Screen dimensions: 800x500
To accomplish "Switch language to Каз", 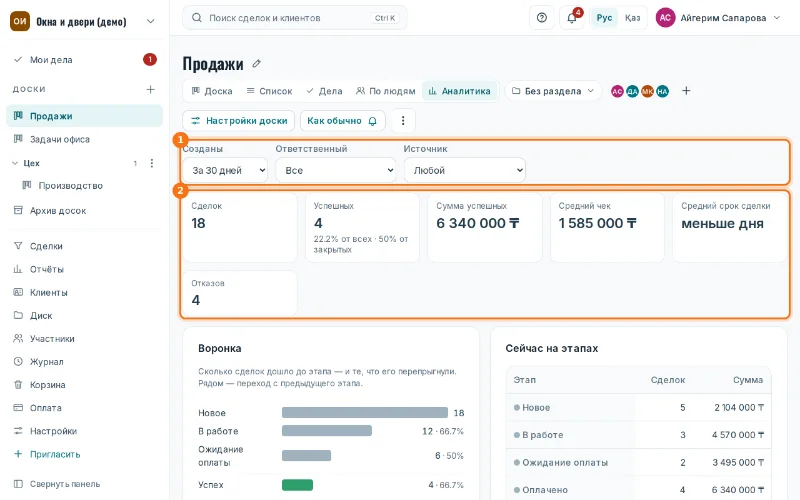I will tap(633, 18).
